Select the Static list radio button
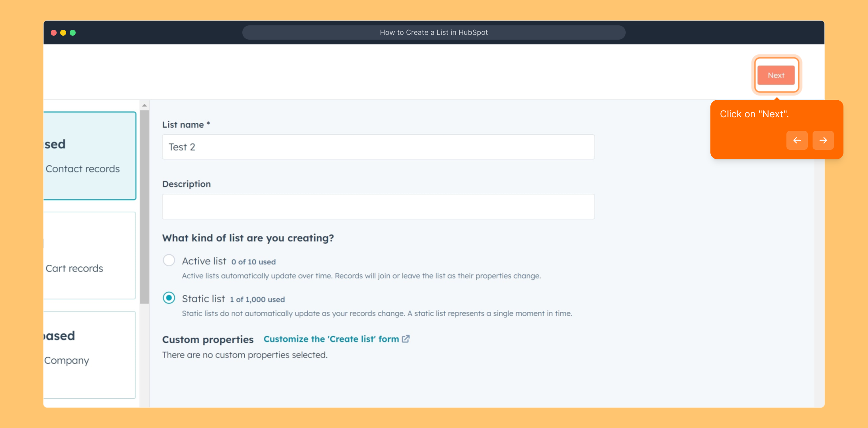Screen dimensions: 868x428 pos(169,298)
